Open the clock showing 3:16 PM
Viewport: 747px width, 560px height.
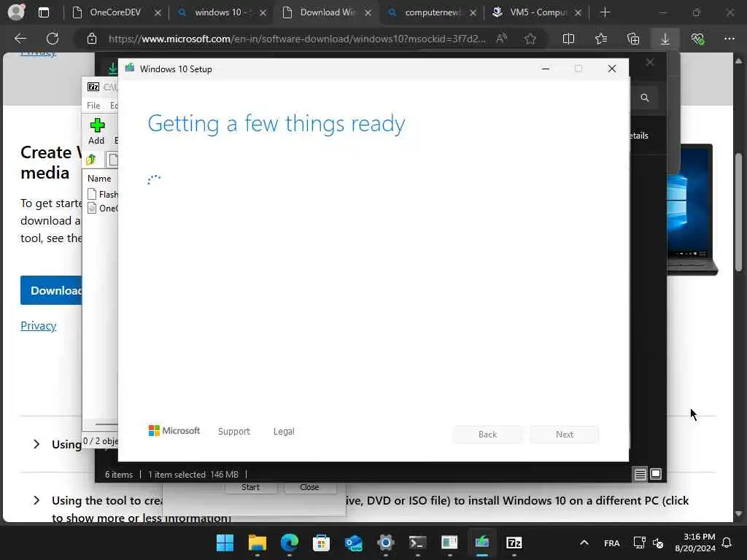(x=695, y=542)
